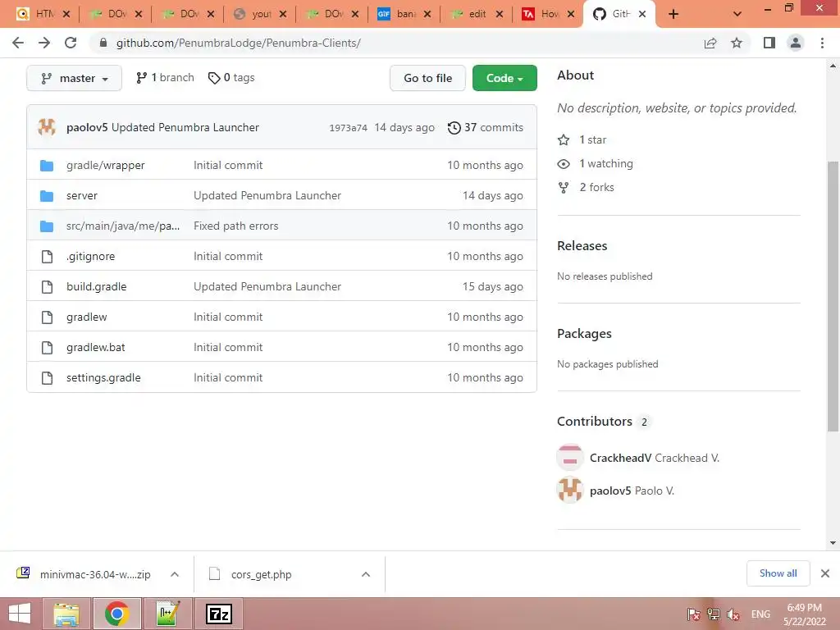Open the Packages section heading
Screen dimensions: 840x630
(x=584, y=333)
